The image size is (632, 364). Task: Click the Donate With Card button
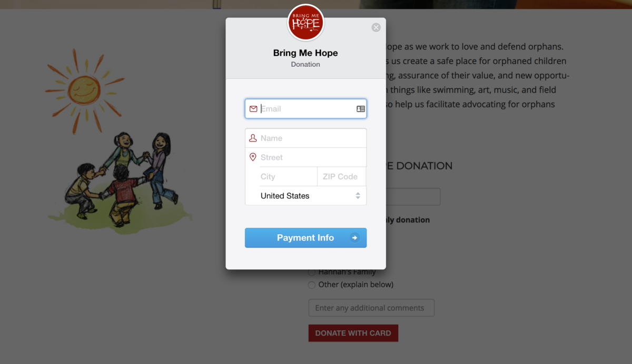click(353, 333)
